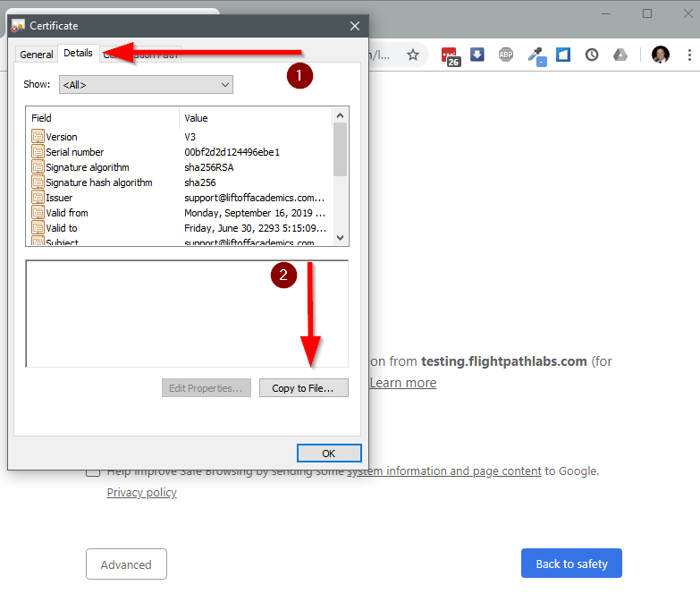Screen dimensions: 700x602
Task: Click the clock history extension icon
Action: click(592, 55)
